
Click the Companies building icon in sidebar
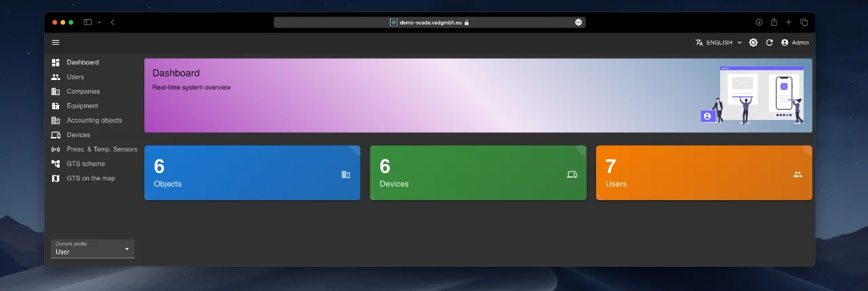point(56,92)
